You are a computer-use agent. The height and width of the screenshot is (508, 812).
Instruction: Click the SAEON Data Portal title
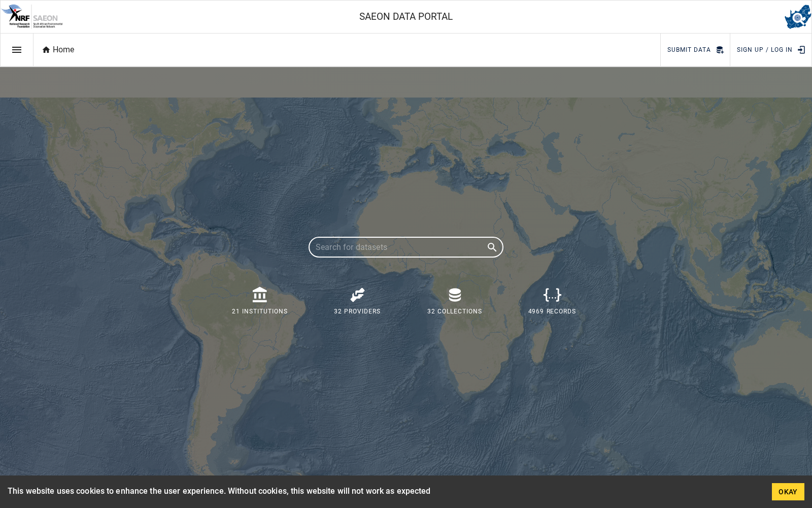click(x=406, y=17)
